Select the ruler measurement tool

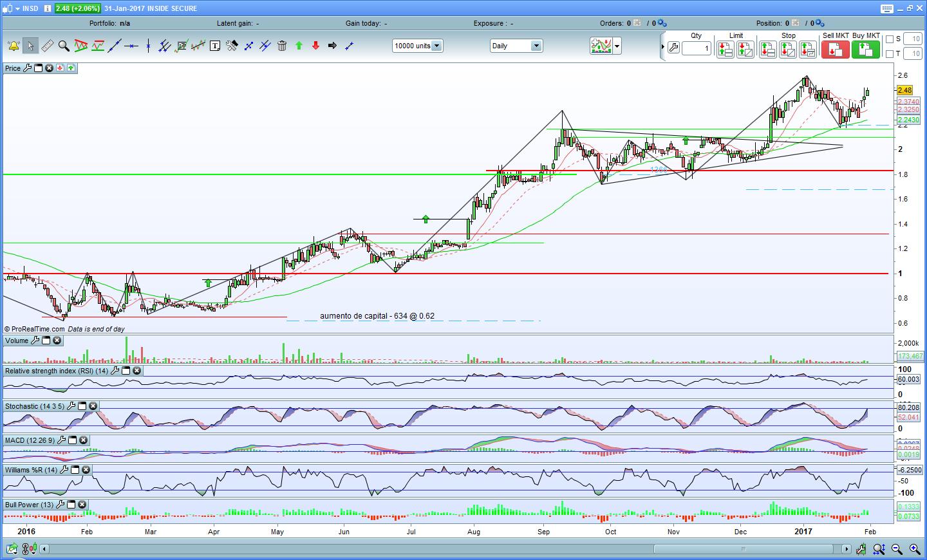click(x=47, y=46)
